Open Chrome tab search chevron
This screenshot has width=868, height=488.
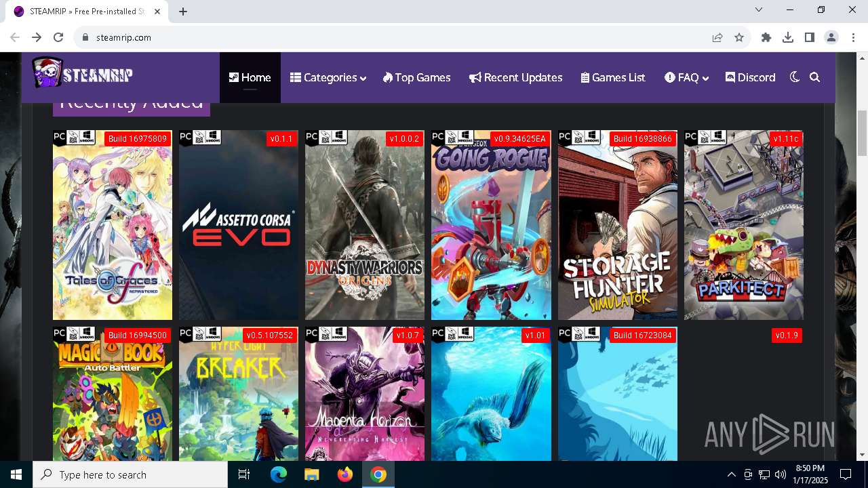pyautogui.click(x=759, y=9)
